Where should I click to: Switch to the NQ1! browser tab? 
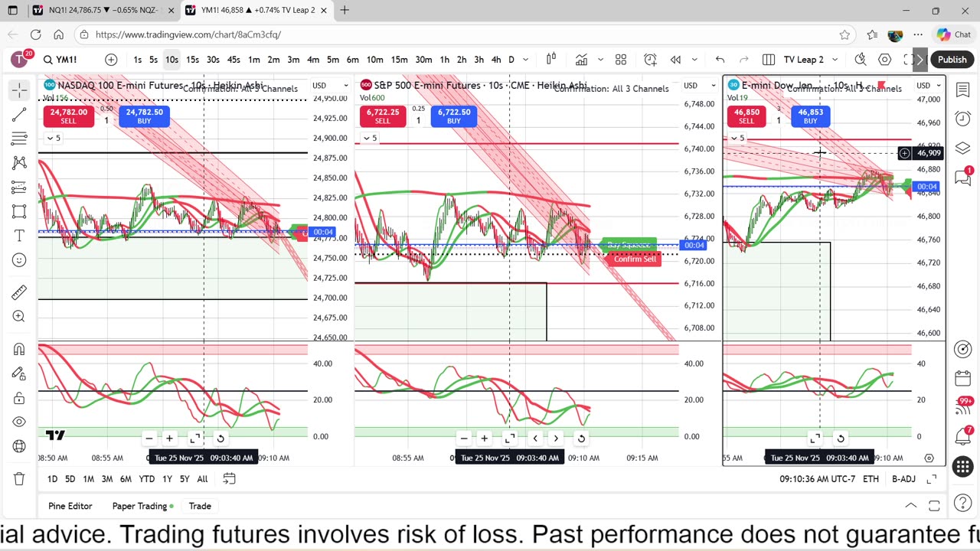(103, 10)
